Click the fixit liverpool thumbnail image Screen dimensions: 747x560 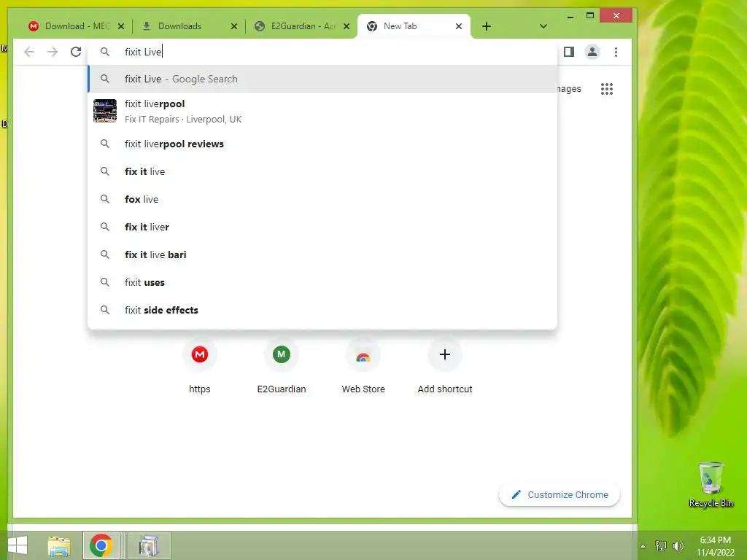click(105, 111)
